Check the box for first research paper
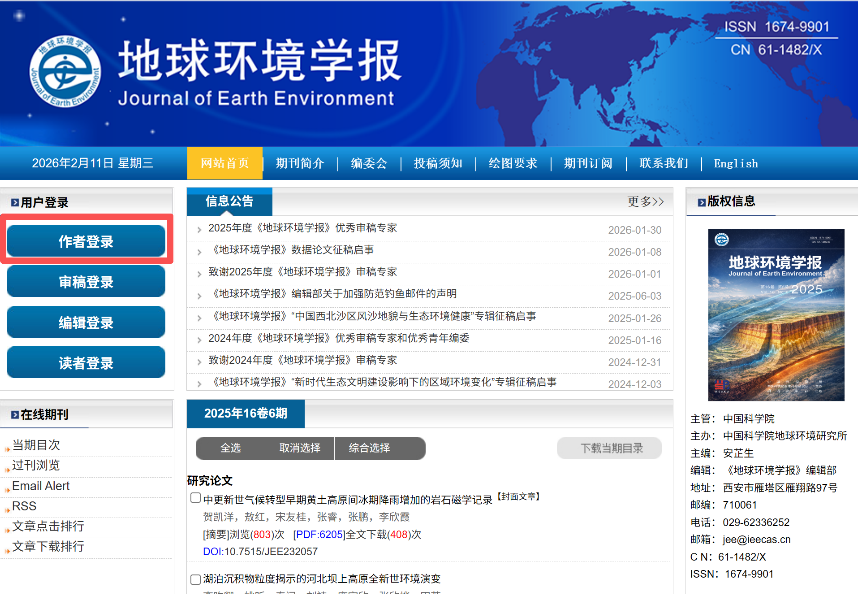The image size is (858, 594). [195, 498]
